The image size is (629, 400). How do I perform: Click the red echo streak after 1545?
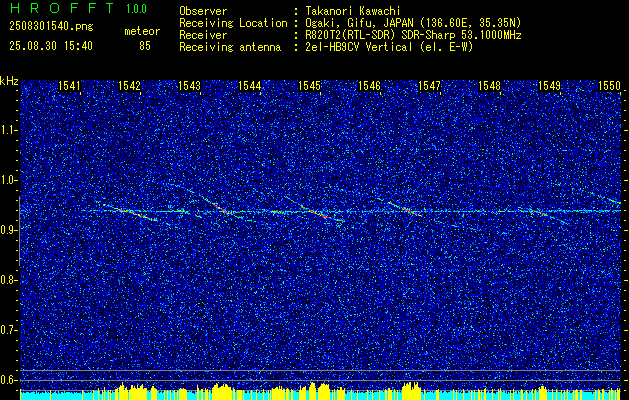[319, 213]
